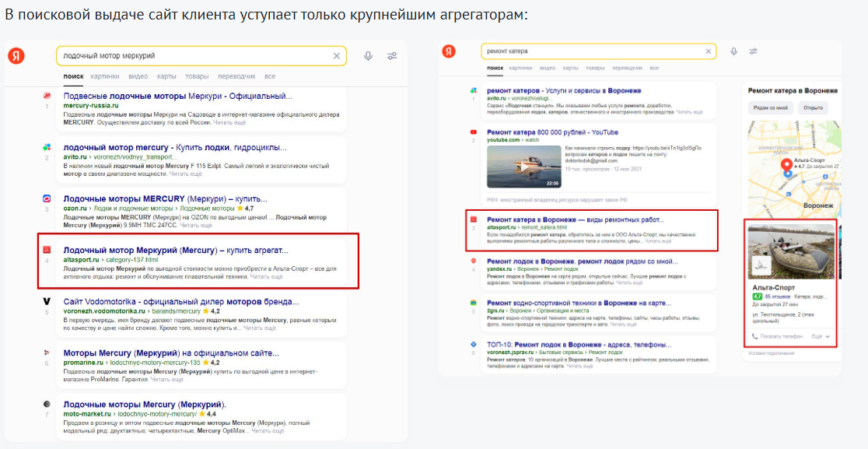Switch to 'переводчик' tab in left search
Image resolution: width=868 pixels, height=449 pixels.
tap(236, 76)
